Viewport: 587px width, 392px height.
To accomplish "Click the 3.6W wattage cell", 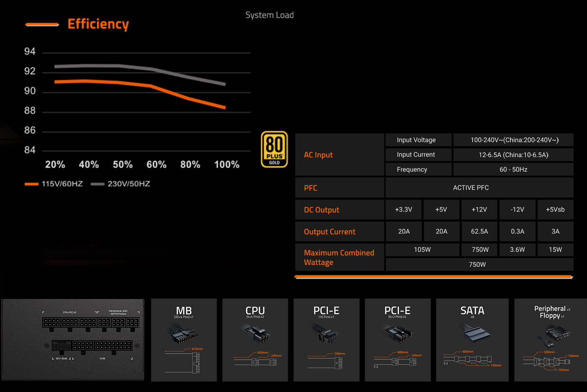I will pyautogui.click(x=517, y=250).
